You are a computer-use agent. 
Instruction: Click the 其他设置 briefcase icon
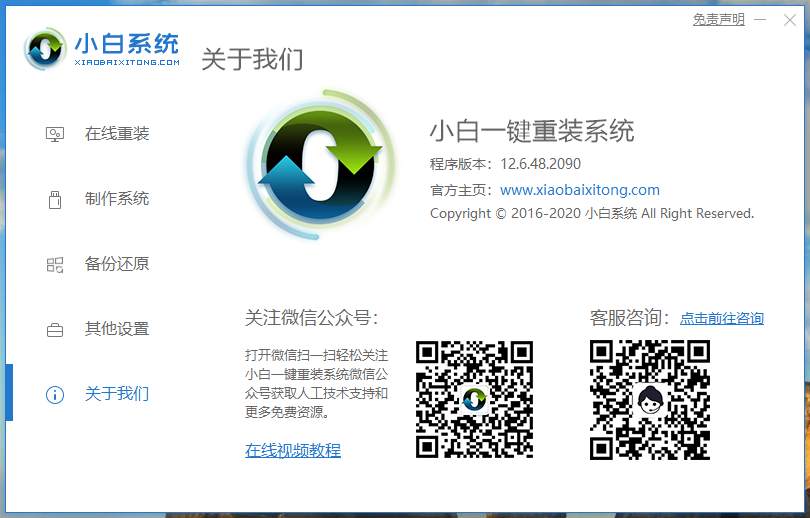click(x=55, y=329)
